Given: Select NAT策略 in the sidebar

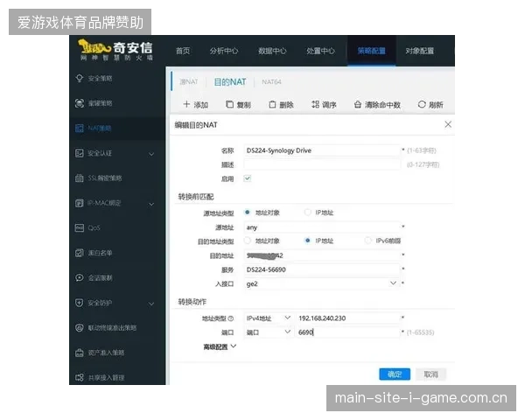Looking at the screenshot, I should (99, 129).
